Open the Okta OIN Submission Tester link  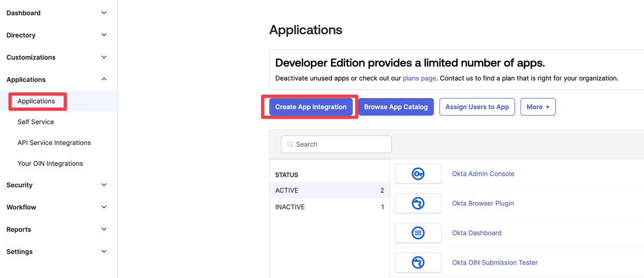pyautogui.click(x=495, y=262)
